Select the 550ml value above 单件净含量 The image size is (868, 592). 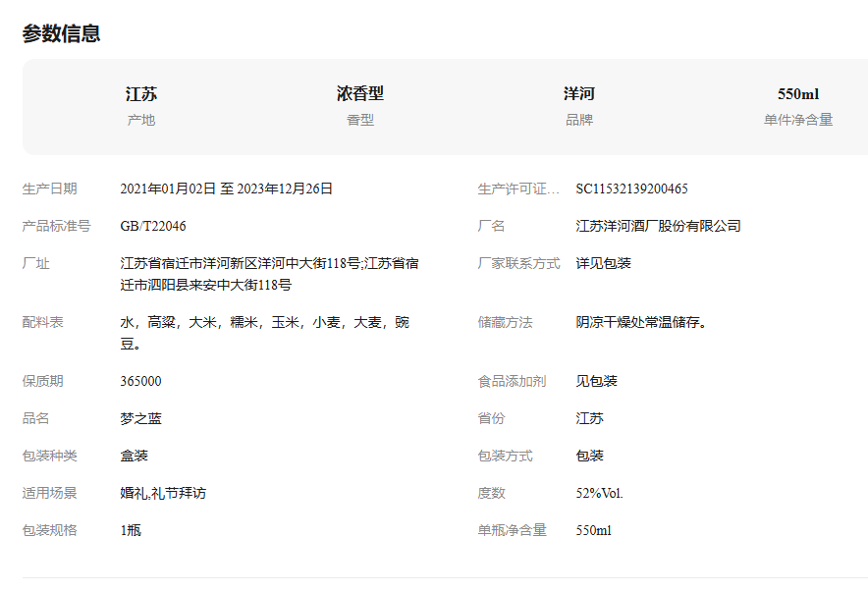tap(797, 94)
